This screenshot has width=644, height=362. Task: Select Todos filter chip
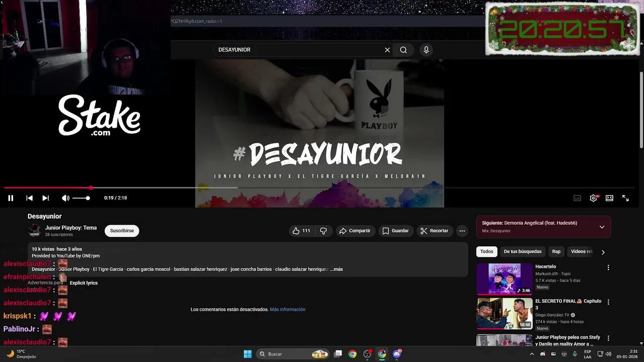click(487, 251)
